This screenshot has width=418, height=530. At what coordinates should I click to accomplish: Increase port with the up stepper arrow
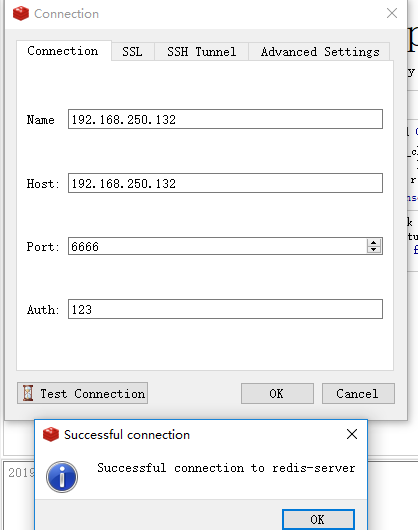373,242
